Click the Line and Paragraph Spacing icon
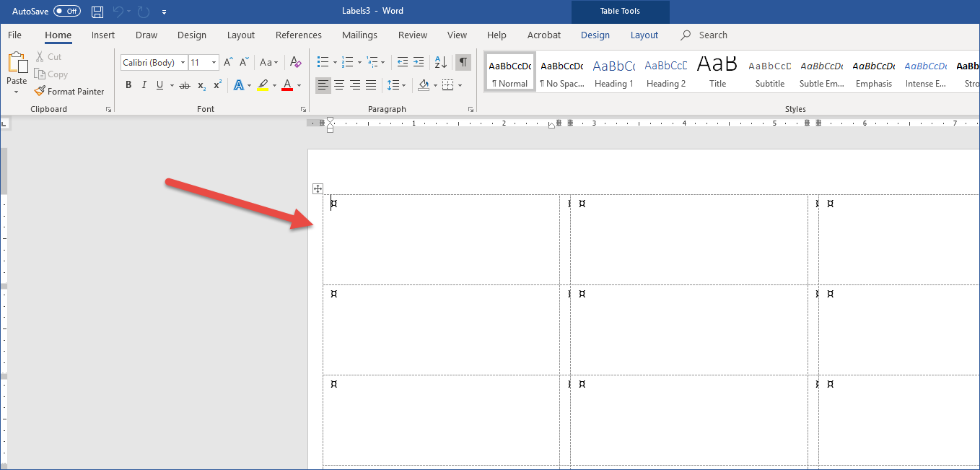This screenshot has width=980, height=470. coord(393,85)
